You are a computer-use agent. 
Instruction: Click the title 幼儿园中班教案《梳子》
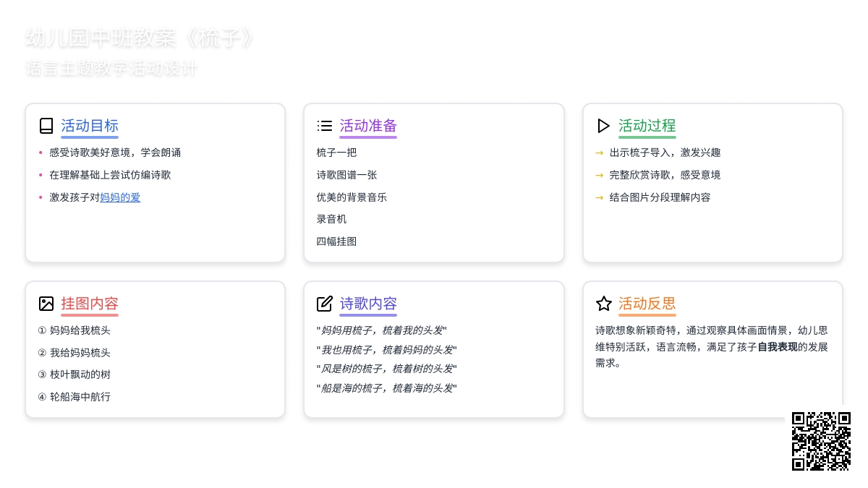click(140, 38)
